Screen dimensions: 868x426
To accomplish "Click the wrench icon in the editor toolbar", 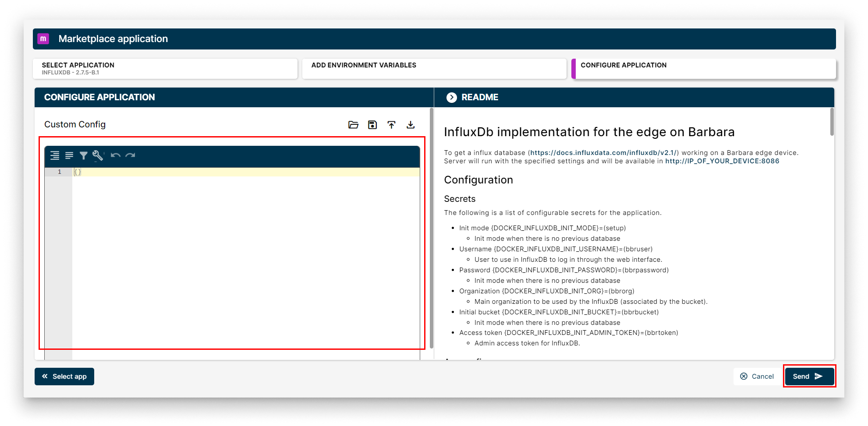I will [97, 155].
